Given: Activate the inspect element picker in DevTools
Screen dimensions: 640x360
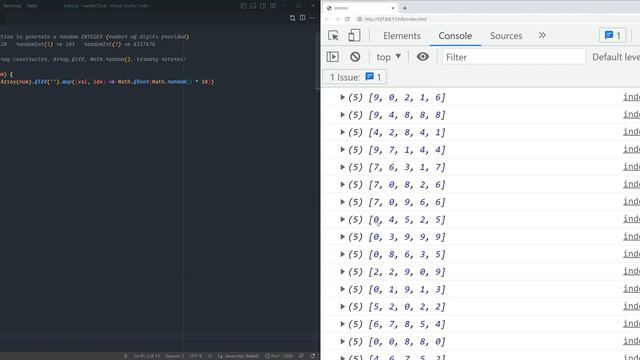Looking at the screenshot, I should (333, 36).
